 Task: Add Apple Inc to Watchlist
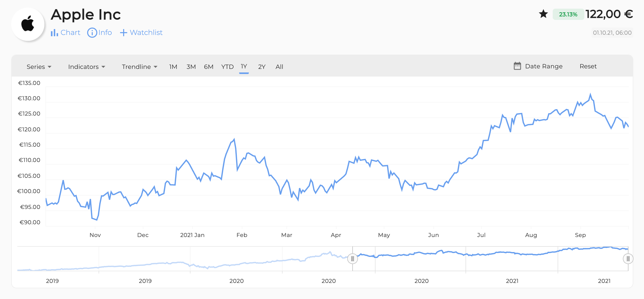point(141,33)
